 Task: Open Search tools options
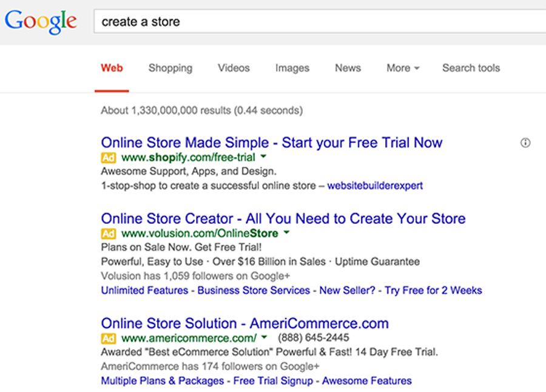(471, 68)
